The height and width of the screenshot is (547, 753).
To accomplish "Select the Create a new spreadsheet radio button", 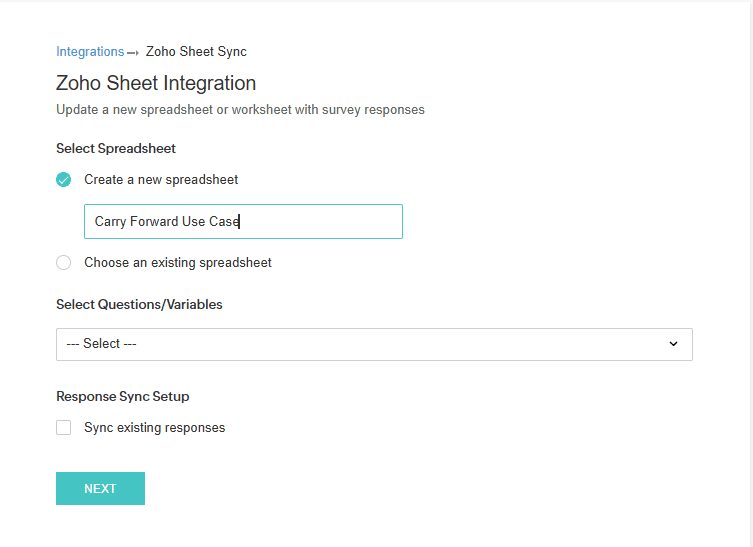I will point(64,180).
